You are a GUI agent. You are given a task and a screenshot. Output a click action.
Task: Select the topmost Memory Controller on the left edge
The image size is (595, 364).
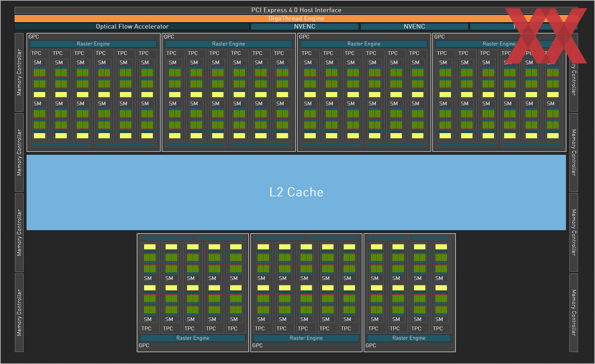pyautogui.click(x=19, y=72)
